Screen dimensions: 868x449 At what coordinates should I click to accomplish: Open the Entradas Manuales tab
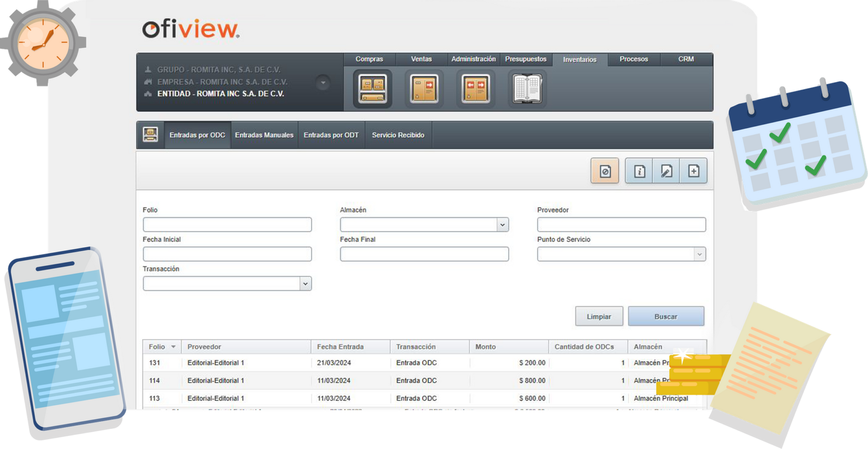(264, 135)
